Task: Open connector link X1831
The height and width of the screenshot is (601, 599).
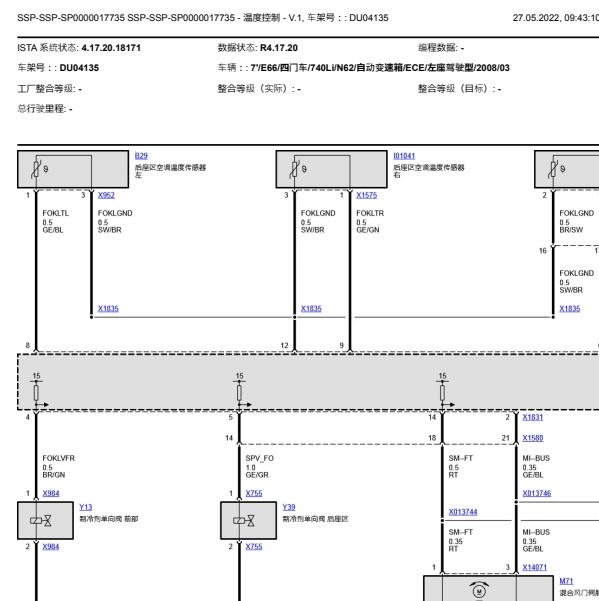Action: pyautogui.click(x=533, y=417)
